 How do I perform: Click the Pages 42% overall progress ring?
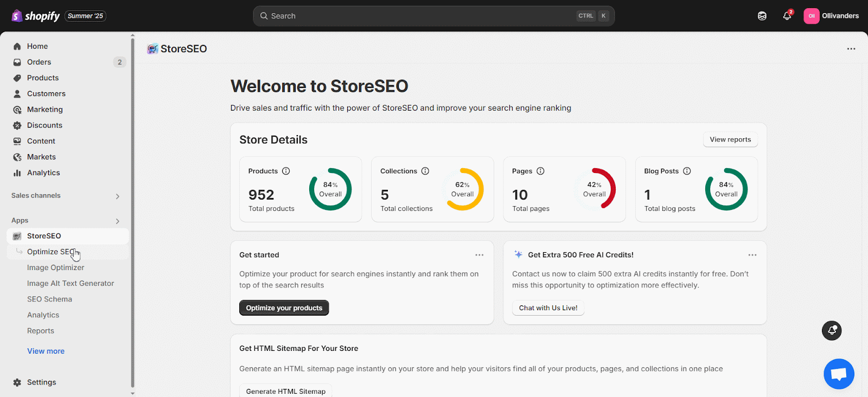tap(595, 189)
